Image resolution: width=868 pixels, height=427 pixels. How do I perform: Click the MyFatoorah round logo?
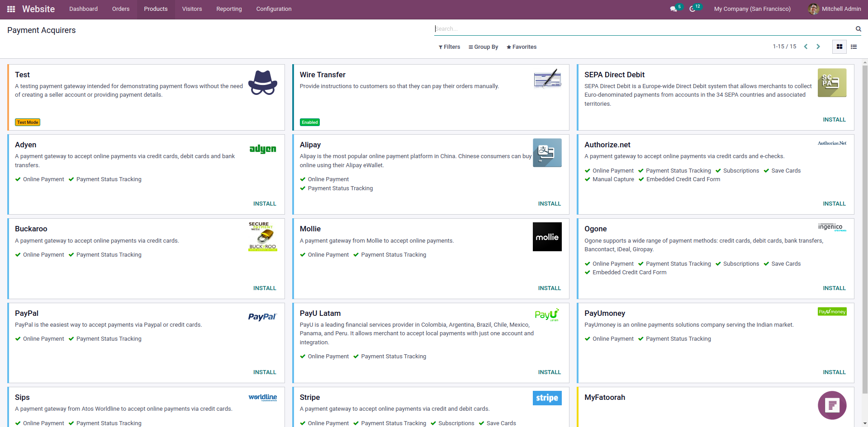pos(832,405)
